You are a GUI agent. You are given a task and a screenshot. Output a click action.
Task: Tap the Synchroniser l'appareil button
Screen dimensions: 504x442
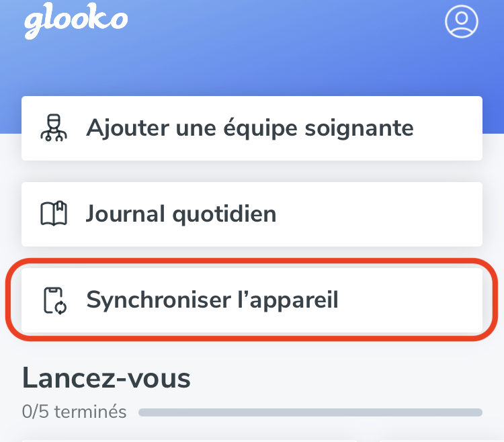click(x=251, y=300)
